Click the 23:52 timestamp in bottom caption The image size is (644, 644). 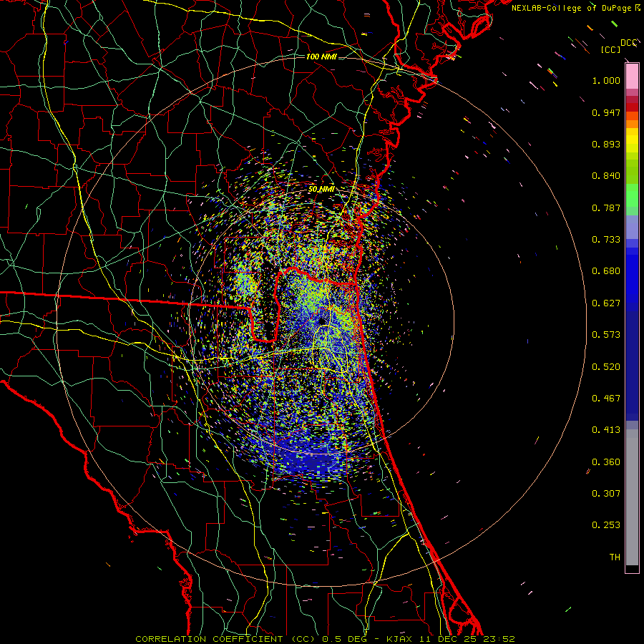(499, 639)
